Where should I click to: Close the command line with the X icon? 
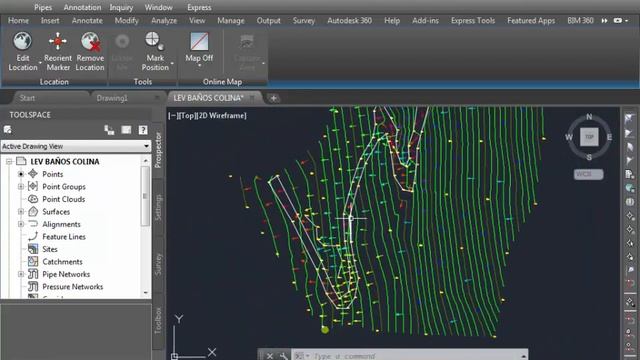click(x=270, y=356)
